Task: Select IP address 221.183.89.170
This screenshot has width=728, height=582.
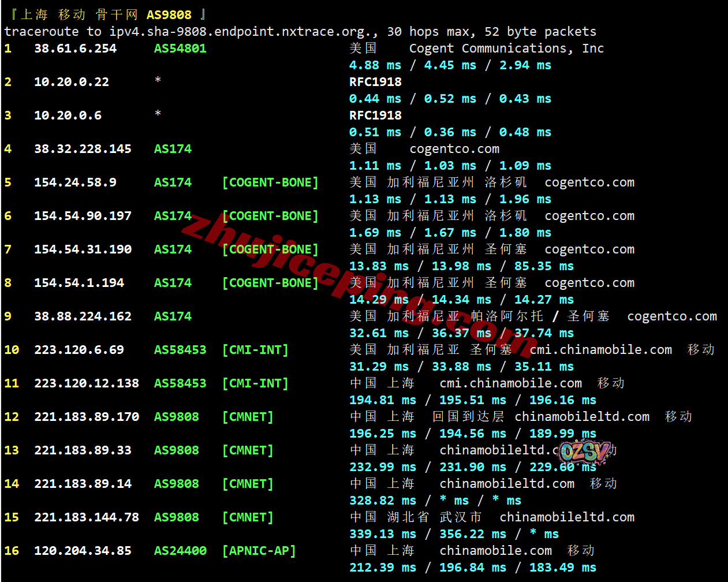Action: pyautogui.click(x=87, y=417)
